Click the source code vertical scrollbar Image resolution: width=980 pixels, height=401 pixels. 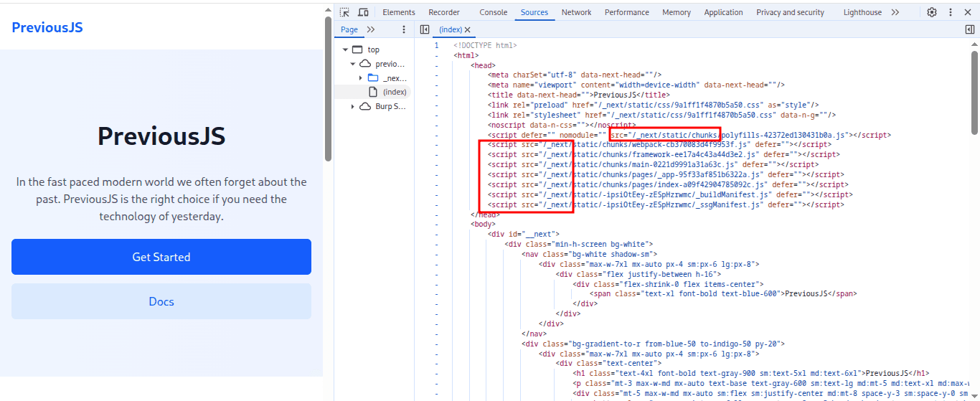(974, 93)
